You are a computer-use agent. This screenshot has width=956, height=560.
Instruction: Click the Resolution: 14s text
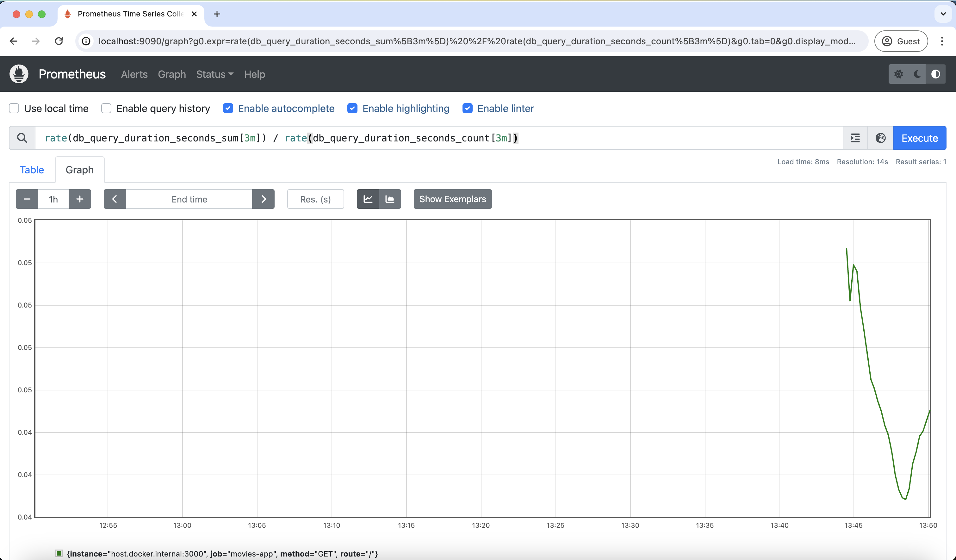point(862,162)
